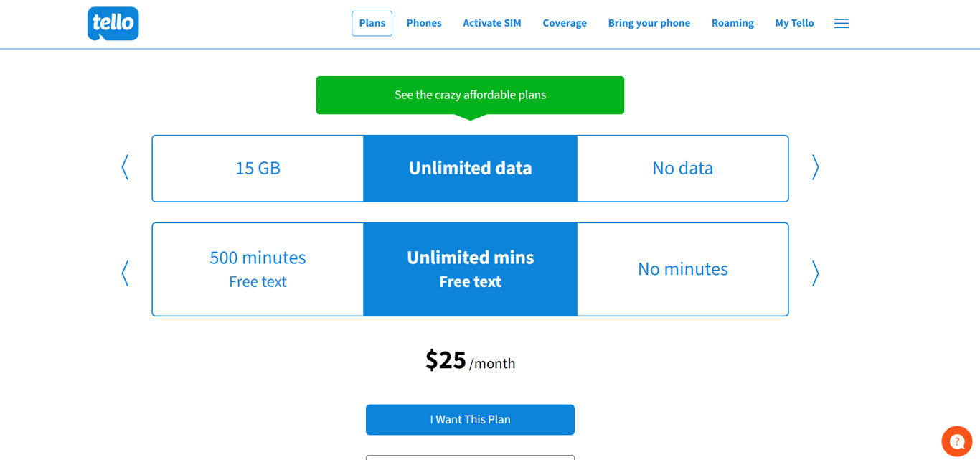
Task: Go to the Phones page
Action: [424, 24]
